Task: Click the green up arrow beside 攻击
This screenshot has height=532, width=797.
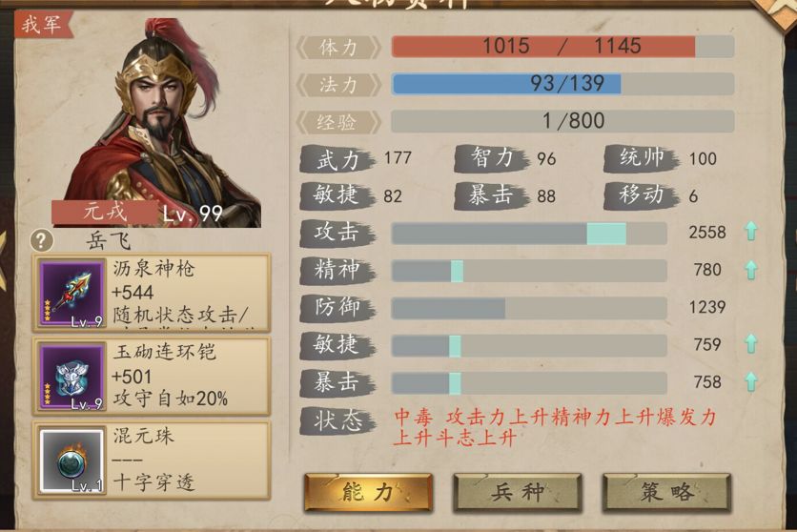Action: click(750, 232)
